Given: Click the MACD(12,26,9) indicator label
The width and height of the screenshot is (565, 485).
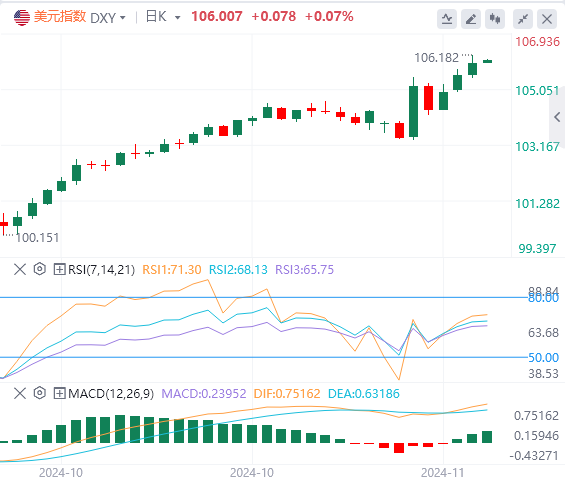Looking at the screenshot, I should pyautogui.click(x=111, y=393).
